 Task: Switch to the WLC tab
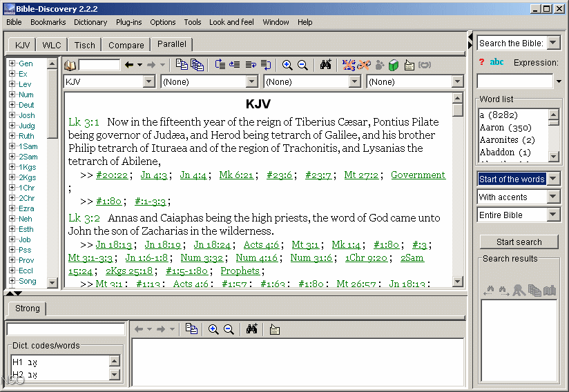click(52, 46)
